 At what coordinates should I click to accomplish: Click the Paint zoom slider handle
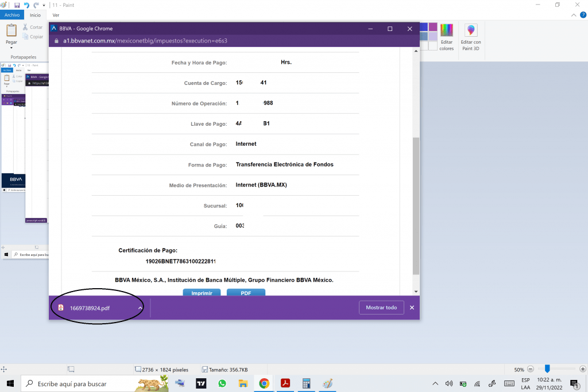click(547, 369)
